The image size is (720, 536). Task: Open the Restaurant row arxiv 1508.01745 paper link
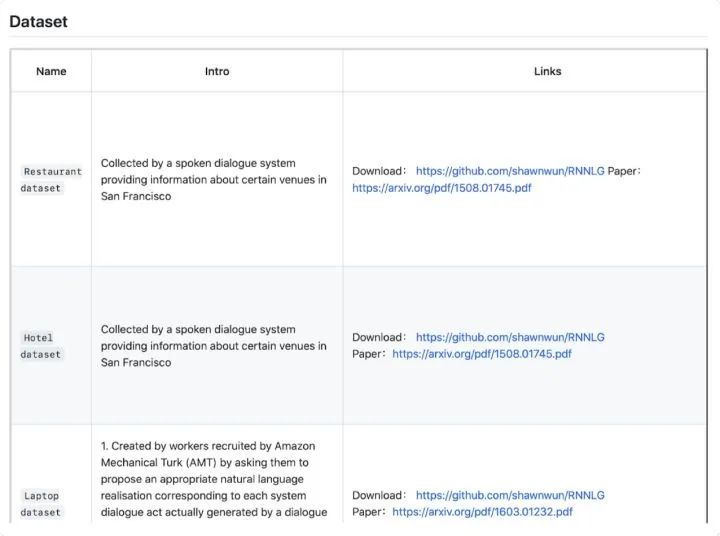[x=441, y=188]
